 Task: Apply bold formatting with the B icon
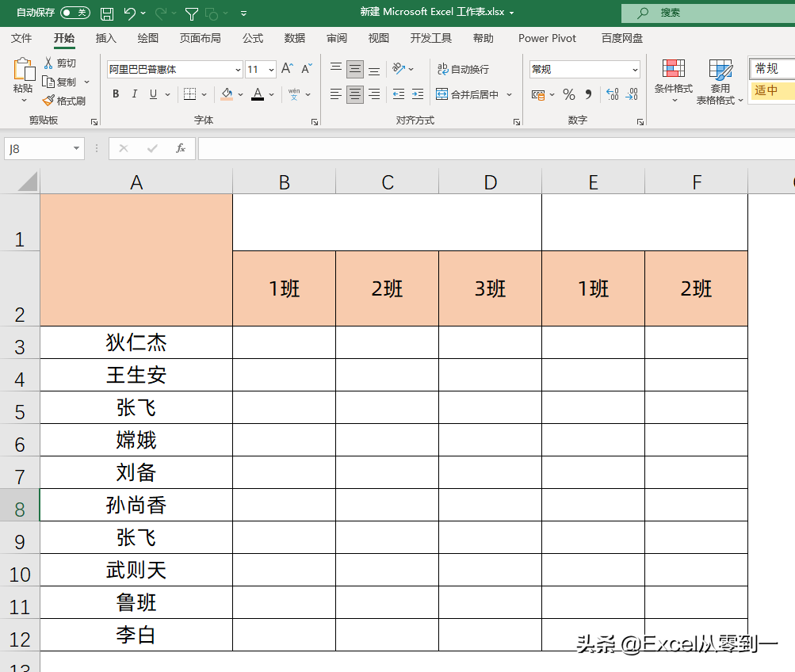point(115,94)
